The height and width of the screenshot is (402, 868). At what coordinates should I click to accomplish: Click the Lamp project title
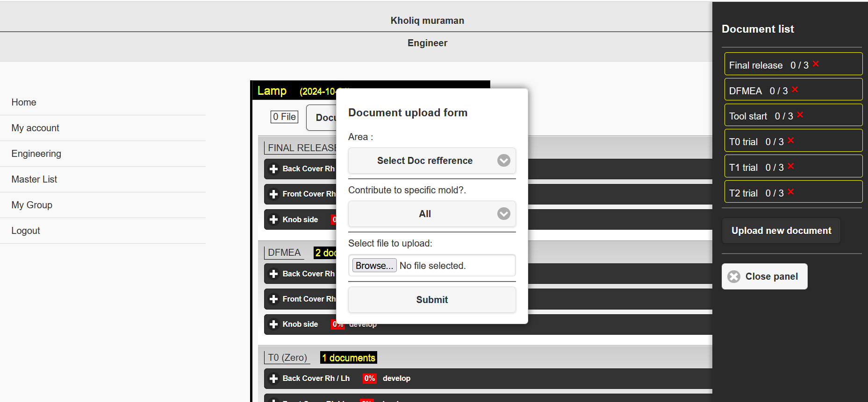[272, 91]
